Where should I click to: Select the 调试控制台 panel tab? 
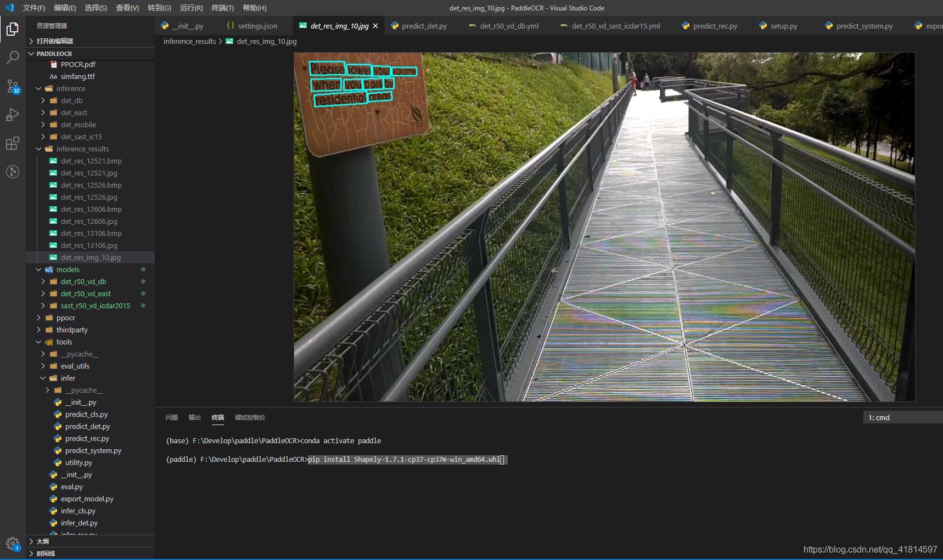coord(250,417)
